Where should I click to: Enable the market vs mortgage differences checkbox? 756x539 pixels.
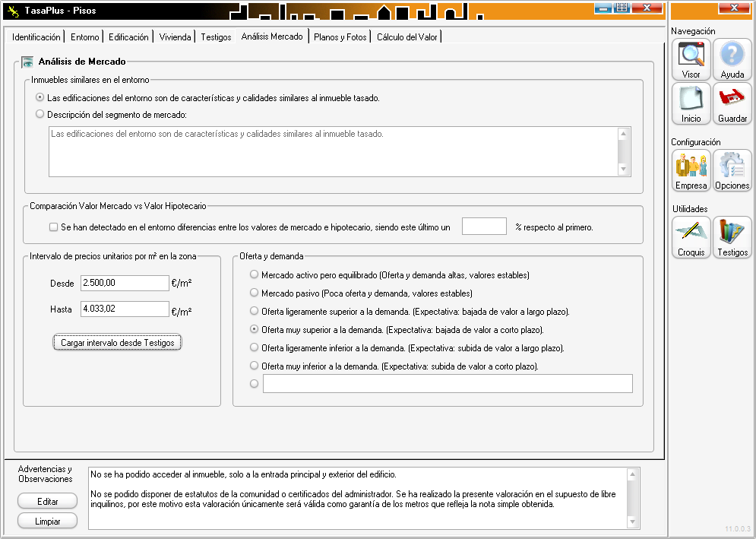click(53, 227)
